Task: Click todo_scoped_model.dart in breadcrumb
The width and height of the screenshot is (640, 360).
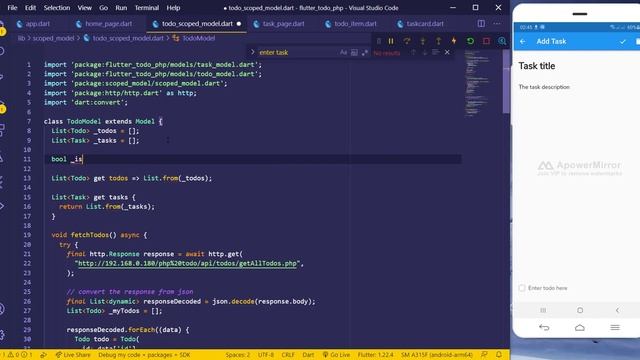Action: (128, 38)
